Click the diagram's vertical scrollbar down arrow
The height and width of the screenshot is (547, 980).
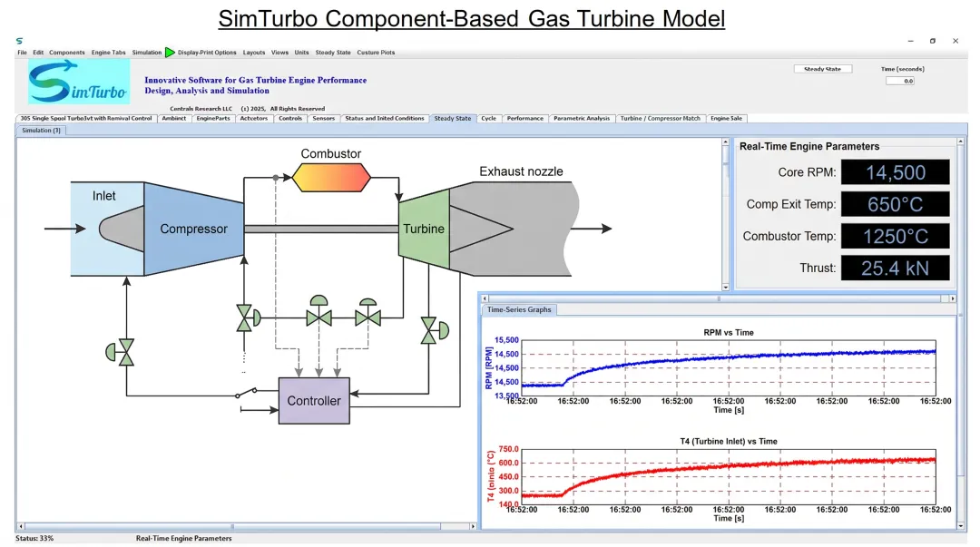pos(725,287)
